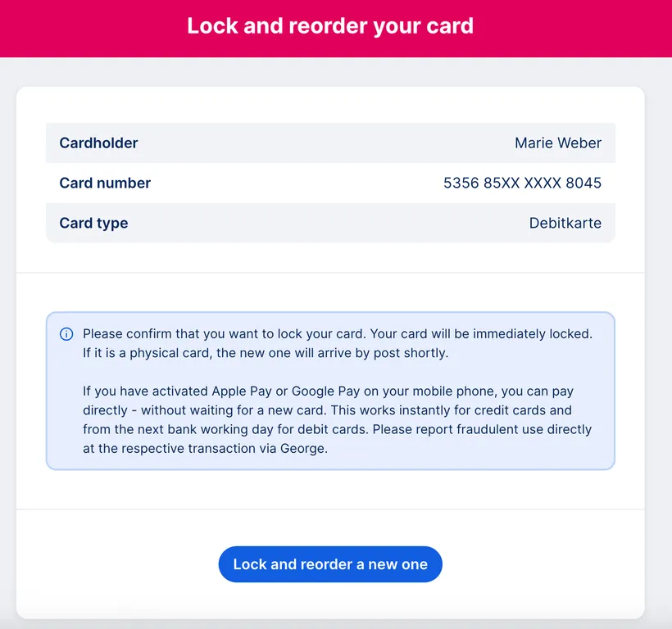
Task: Click the Debitkarte card type value
Action: point(565,224)
